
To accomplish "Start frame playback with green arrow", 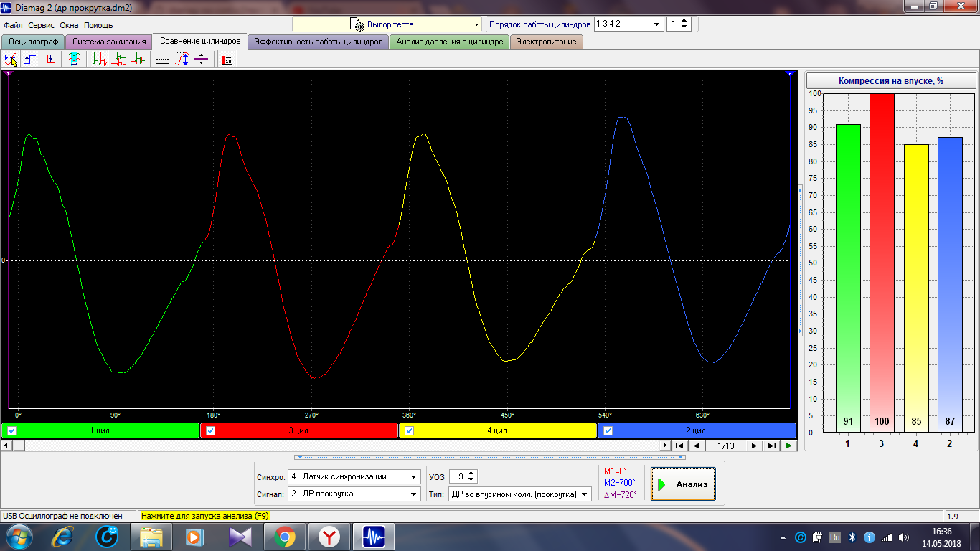I will pos(788,446).
